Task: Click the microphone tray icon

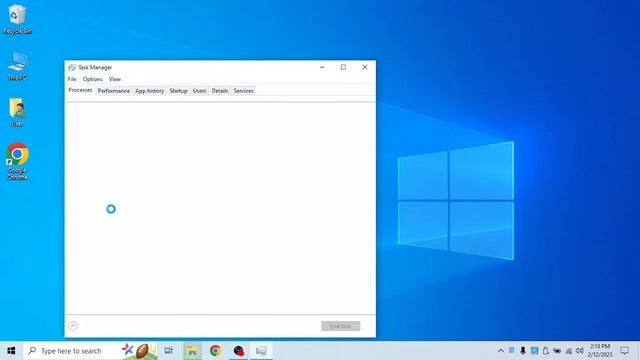Action: [x=523, y=351]
